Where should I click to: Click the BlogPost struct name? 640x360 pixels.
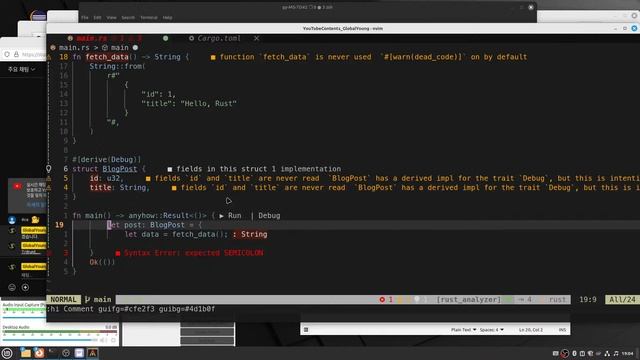click(x=120, y=169)
